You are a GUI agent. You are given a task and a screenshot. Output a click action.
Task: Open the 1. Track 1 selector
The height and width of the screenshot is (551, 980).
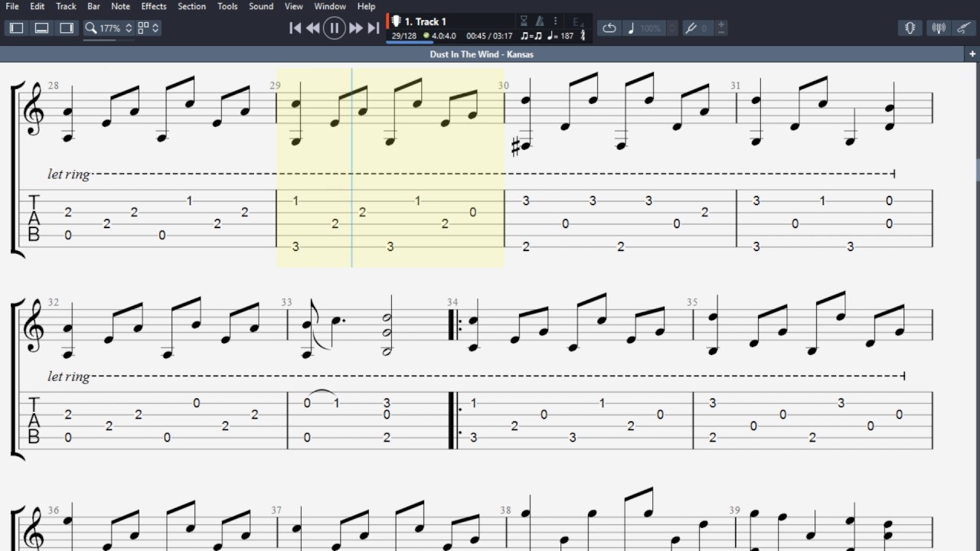[426, 21]
